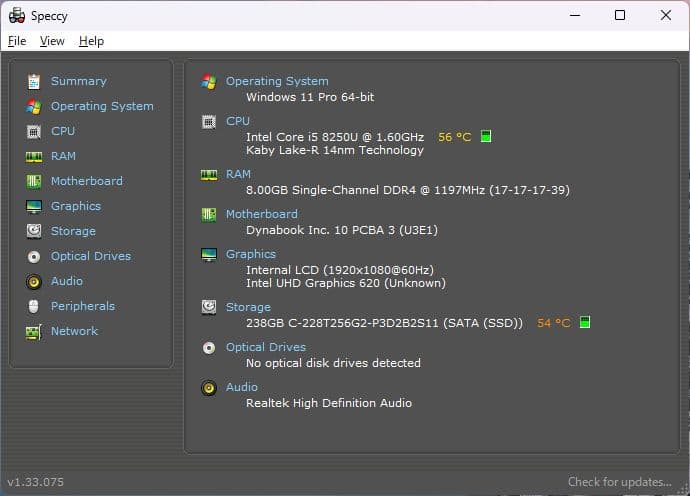Click the 54 °C storage temperature value
The image size is (690, 496).
point(554,323)
